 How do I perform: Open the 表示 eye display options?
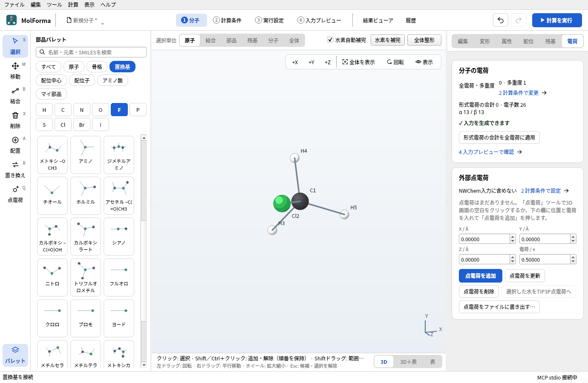tap(424, 62)
